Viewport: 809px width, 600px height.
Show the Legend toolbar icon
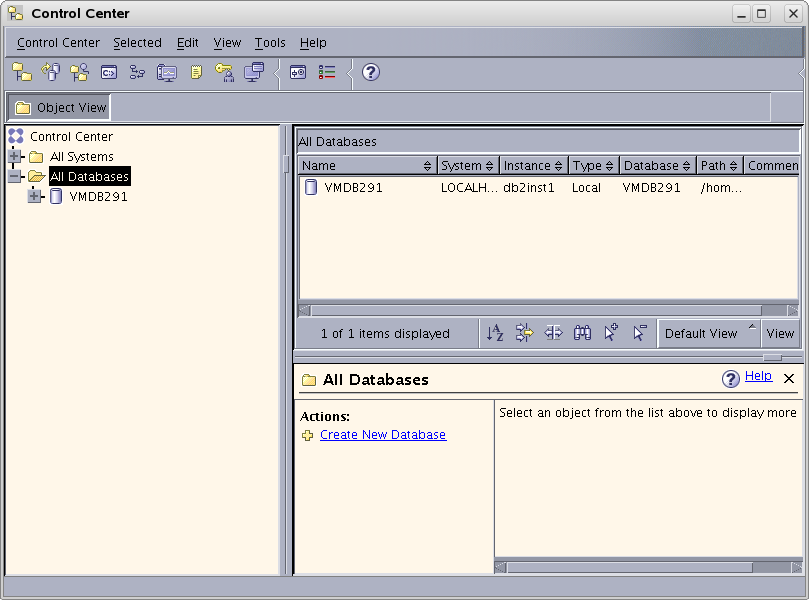(x=327, y=72)
